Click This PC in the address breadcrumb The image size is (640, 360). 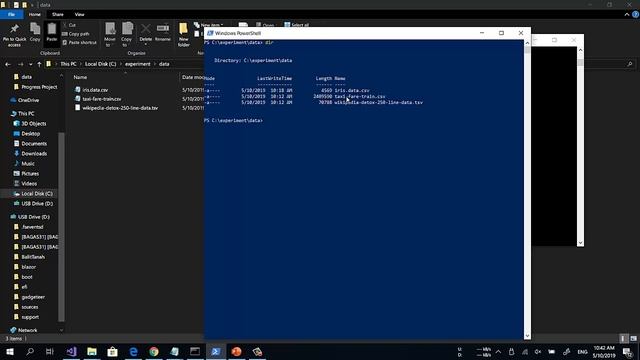click(x=68, y=64)
